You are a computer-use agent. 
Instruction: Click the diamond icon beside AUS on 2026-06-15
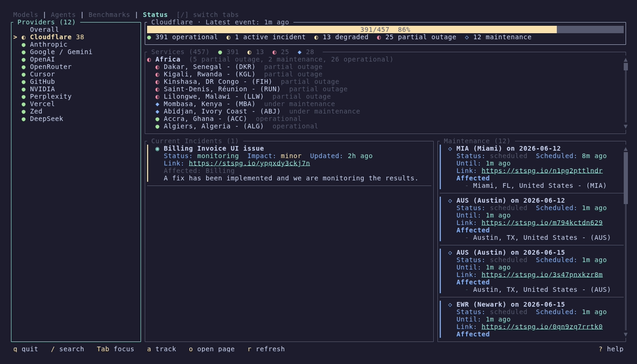(x=450, y=253)
